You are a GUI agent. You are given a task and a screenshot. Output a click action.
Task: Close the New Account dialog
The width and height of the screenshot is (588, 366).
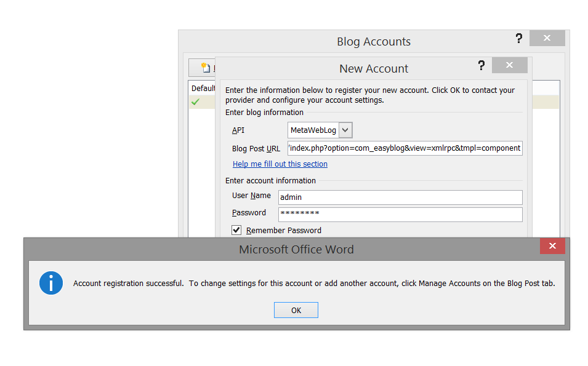tap(509, 65)
